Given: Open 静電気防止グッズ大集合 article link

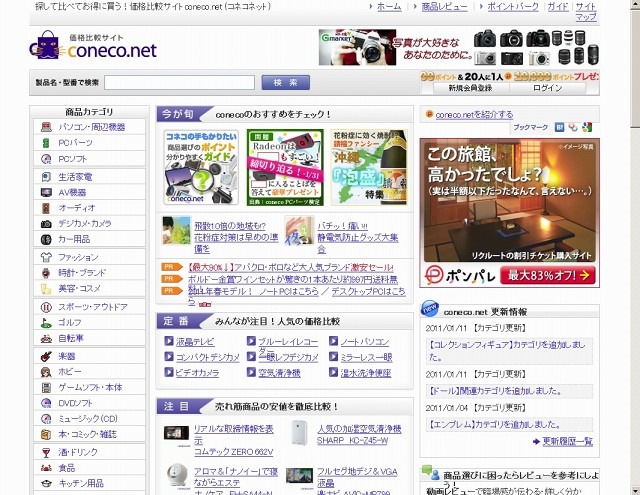Looking at the screenshot, I should tap(358, 237).
